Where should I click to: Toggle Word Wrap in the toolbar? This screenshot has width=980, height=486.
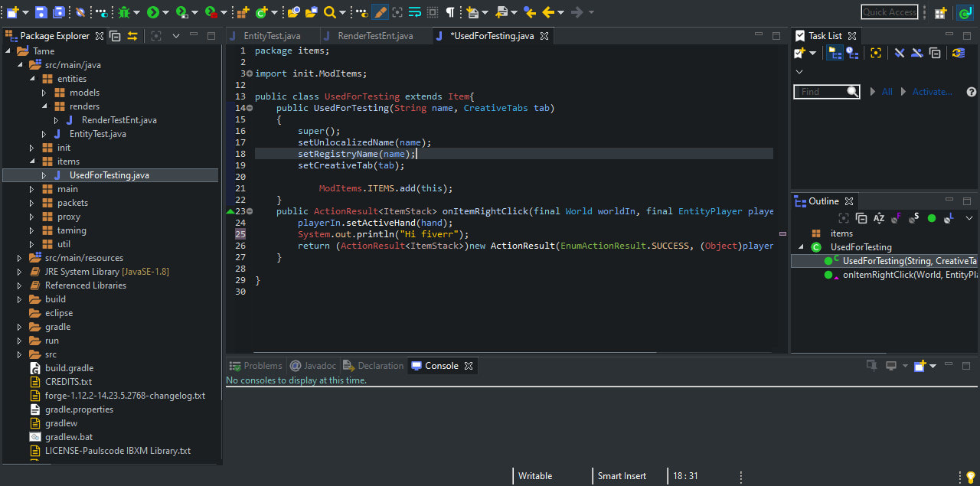pyautogui.click(x=414, y=12)
